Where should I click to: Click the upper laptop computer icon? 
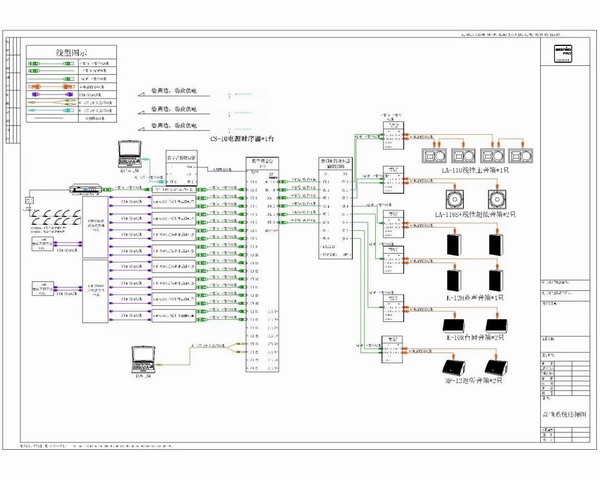(131, 153)
